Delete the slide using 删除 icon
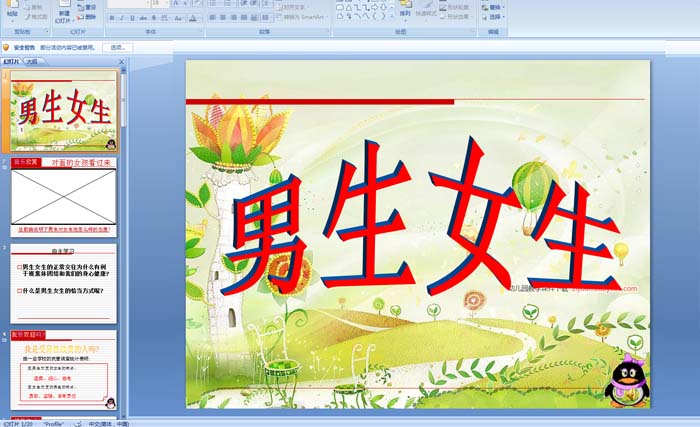The image size is (700, 427). pyautogui.click(x=87, y=17)
